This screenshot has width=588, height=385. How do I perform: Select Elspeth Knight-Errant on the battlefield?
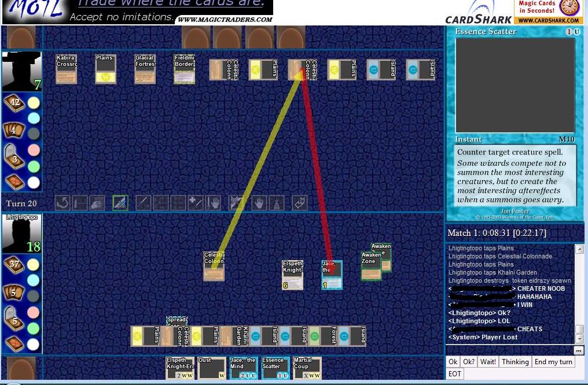pos(292,275)
